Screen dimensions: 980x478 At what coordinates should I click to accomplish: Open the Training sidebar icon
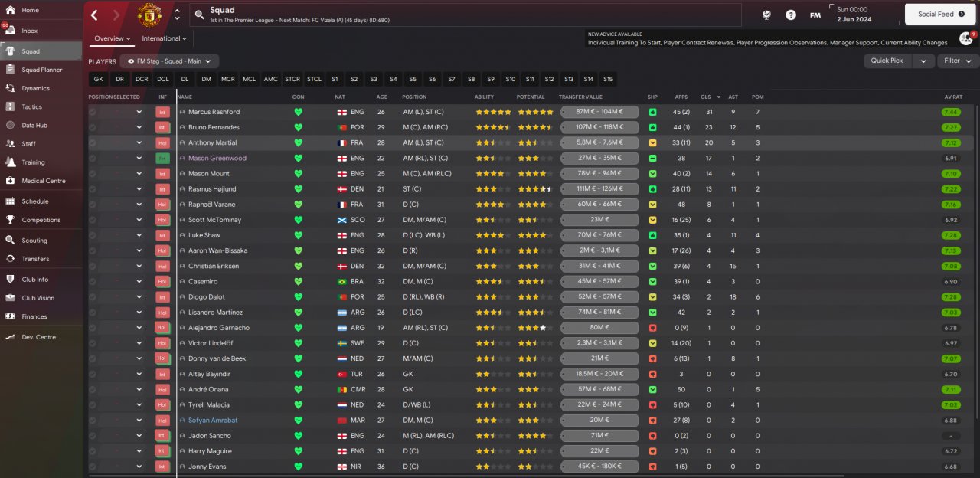click(x=10, y=162)
